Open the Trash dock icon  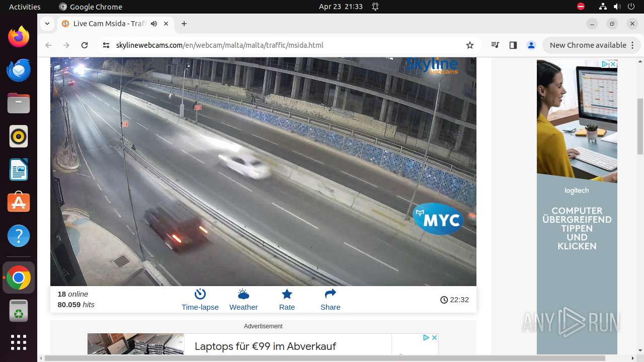click(x=19, y=311)
